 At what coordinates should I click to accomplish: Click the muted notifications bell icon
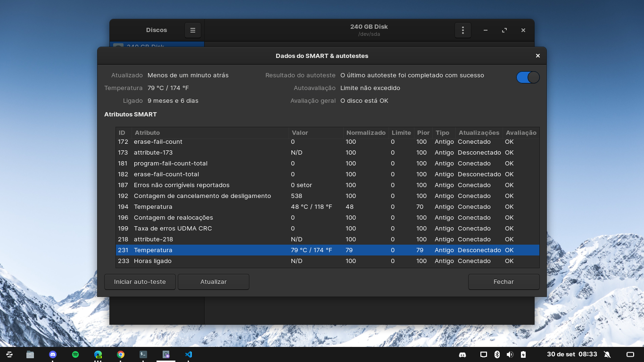click(607, 354)
